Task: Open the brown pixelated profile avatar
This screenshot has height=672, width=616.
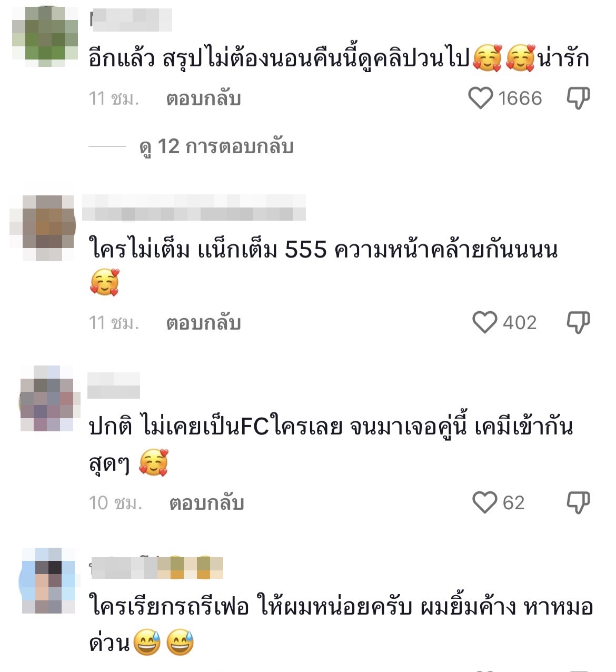Action: 44,227
